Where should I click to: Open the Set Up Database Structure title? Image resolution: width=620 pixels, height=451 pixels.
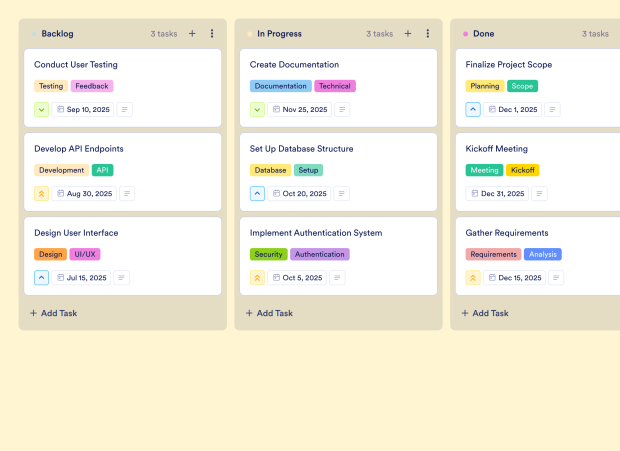pyautogui.click(x=302, y=149)
